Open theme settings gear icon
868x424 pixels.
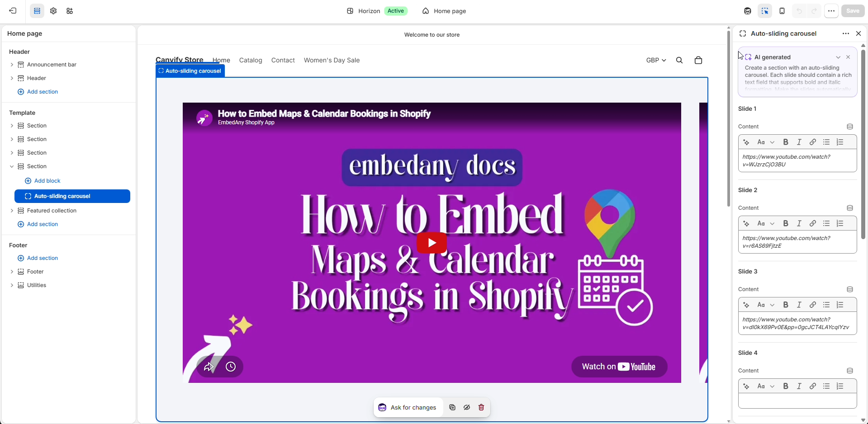coord(53,11)
